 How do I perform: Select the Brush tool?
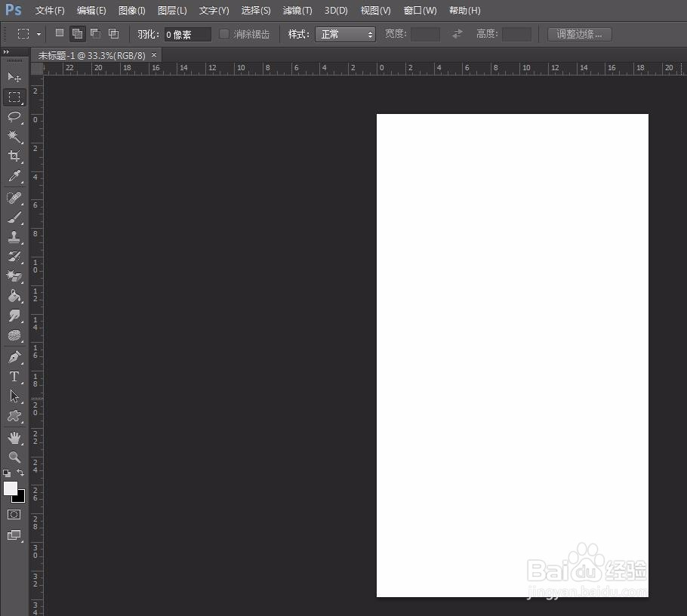click(x=14, y=217)
